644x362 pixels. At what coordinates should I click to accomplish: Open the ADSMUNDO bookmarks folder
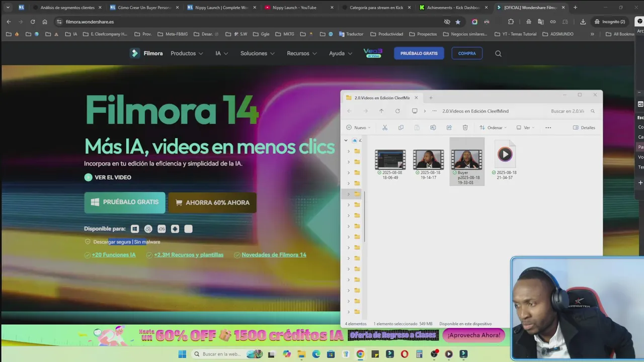(x=558, y=34)
